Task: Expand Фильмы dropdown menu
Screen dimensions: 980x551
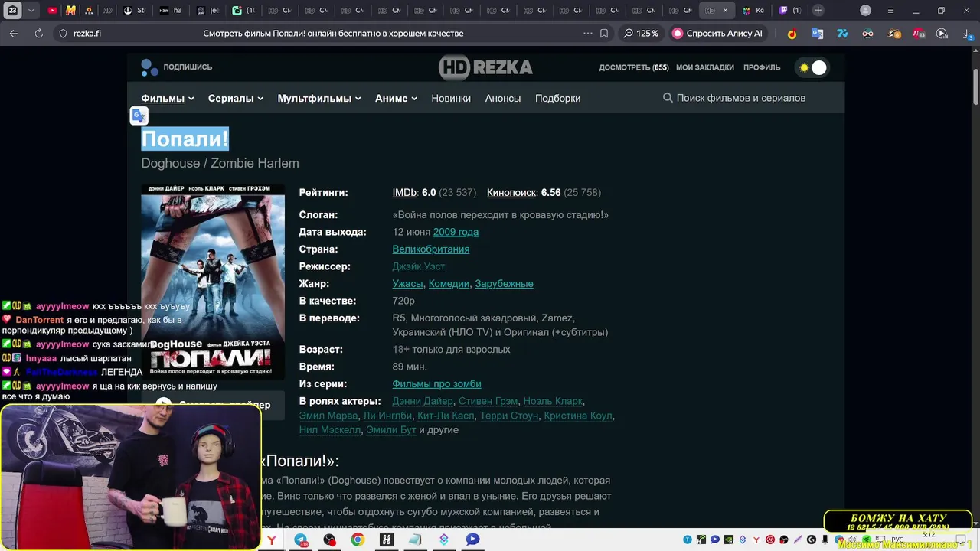Action: coord(168,98)
